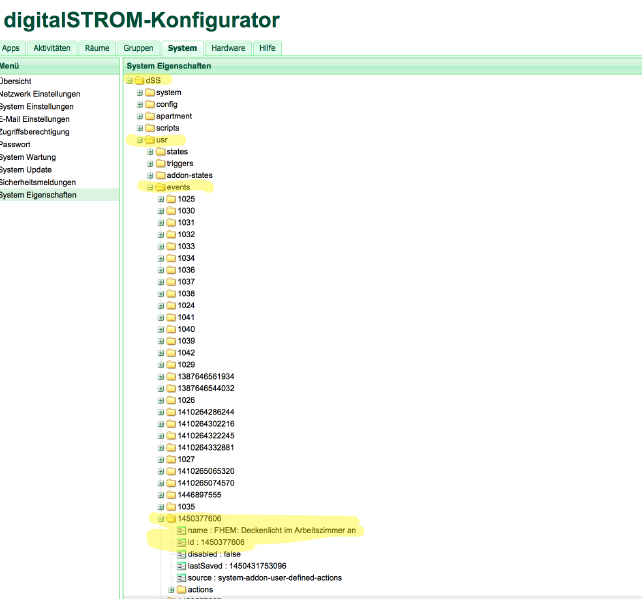The image size is (642, 599).
Task: Click property icon of source entry
Action: coord(181,578)
